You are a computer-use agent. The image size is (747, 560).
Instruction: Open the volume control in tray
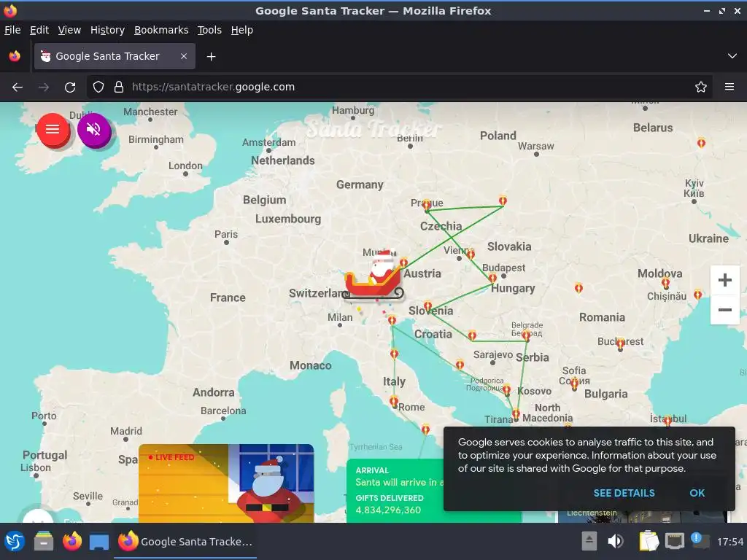point(616,542)
